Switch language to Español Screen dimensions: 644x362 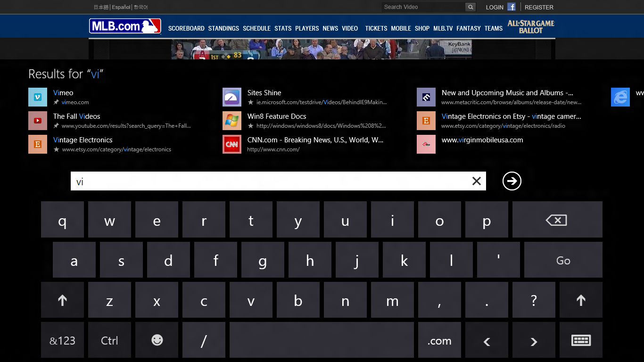coord(121,7)
